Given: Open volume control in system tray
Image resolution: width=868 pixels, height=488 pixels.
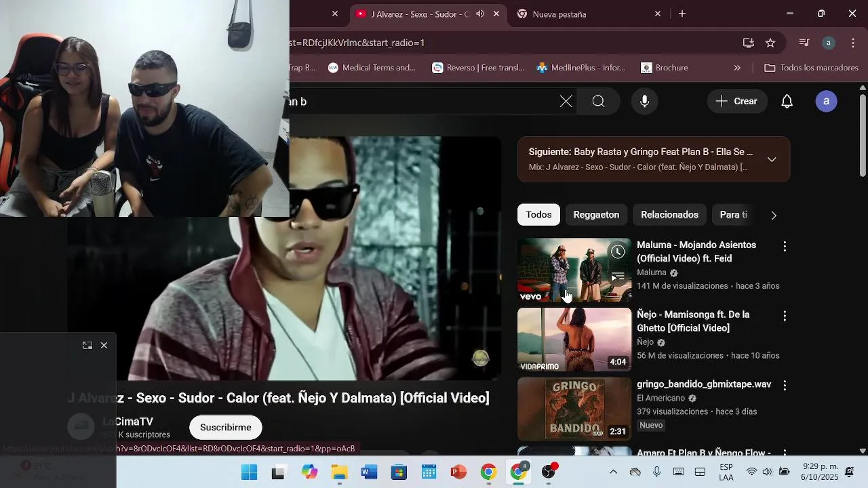Looking at the screenshot, I should tap(767, 472).
